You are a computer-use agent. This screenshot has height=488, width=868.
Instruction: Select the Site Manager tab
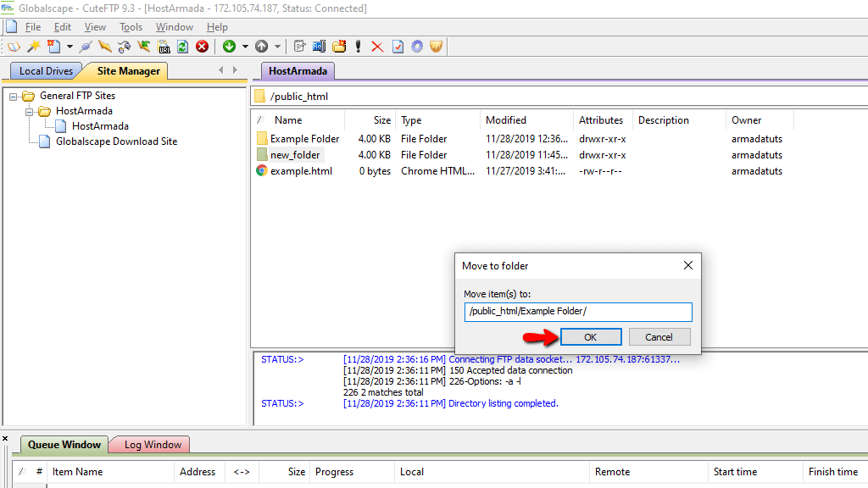click(129, 71)
